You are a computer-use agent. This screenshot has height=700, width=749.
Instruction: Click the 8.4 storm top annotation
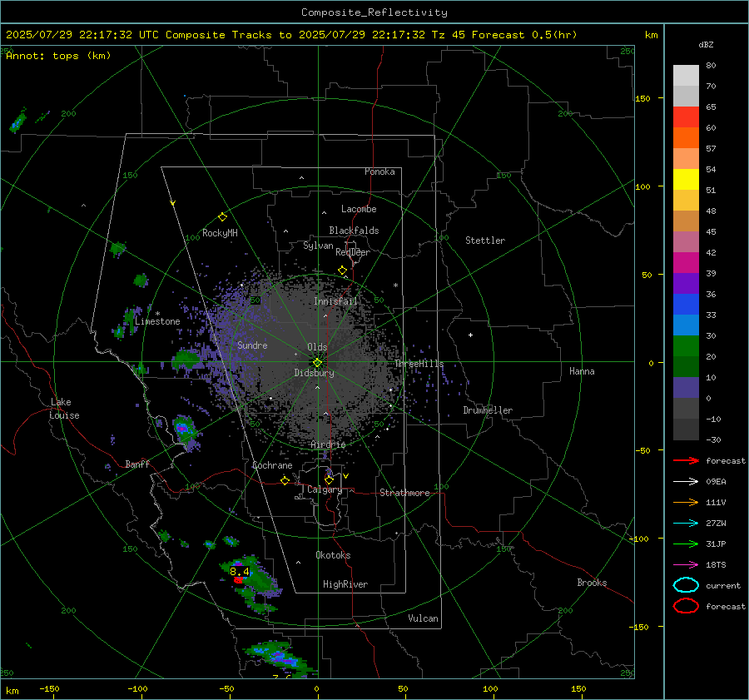click(240, 572)
